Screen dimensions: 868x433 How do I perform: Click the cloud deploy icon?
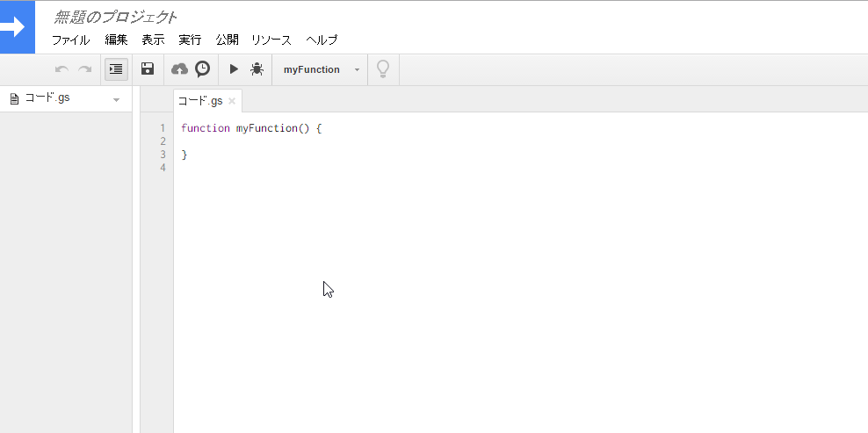pos(179,69)
